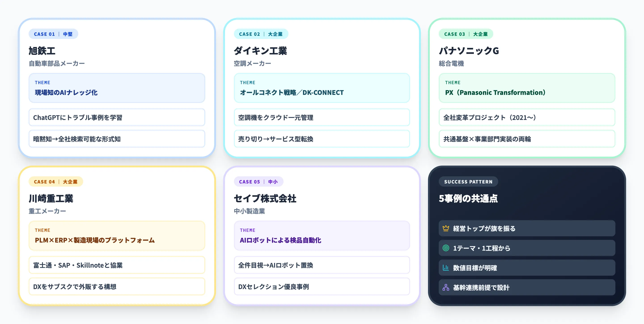
Task: Select the crown icon beside 経営トップが旗を振る
Action: (x=446, y=228)
